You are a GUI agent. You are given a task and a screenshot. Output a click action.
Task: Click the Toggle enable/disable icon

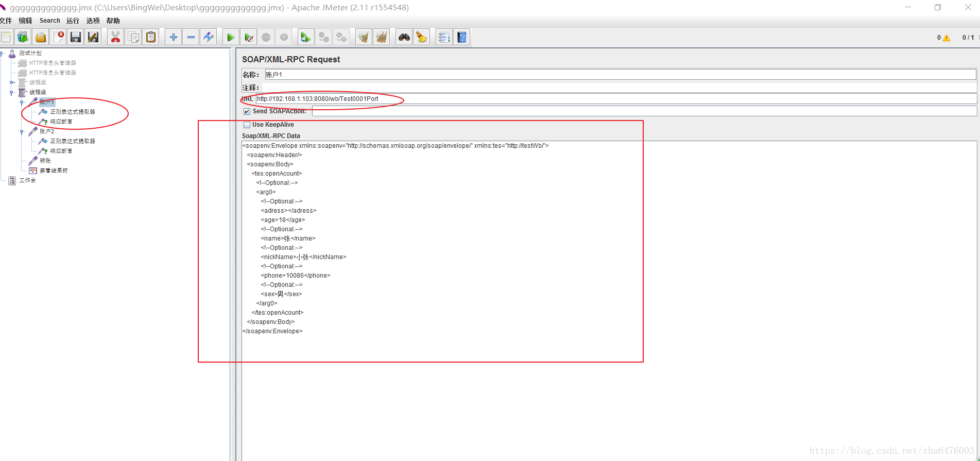pyautogui.click(x=209, y=37)
